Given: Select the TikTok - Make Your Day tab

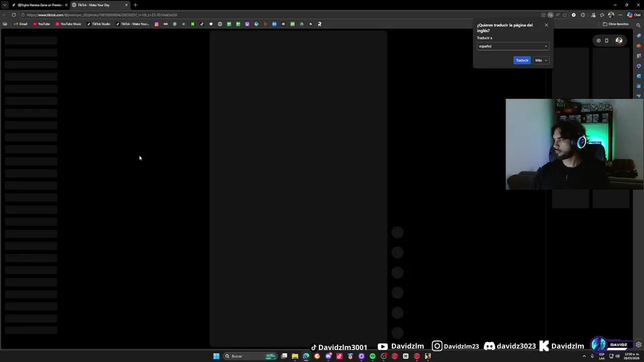Looking at the screenshot, I should tap(99, 5).
